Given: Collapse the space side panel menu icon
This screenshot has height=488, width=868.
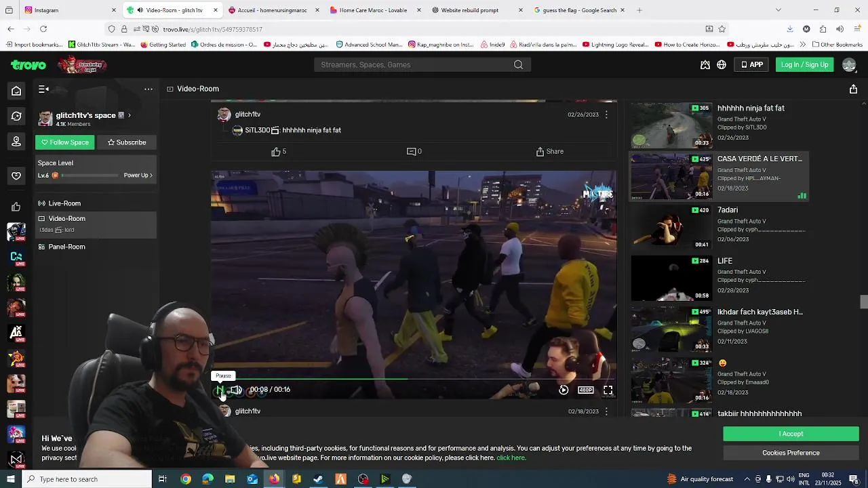Looking at the screenshot, I should 43,89.
